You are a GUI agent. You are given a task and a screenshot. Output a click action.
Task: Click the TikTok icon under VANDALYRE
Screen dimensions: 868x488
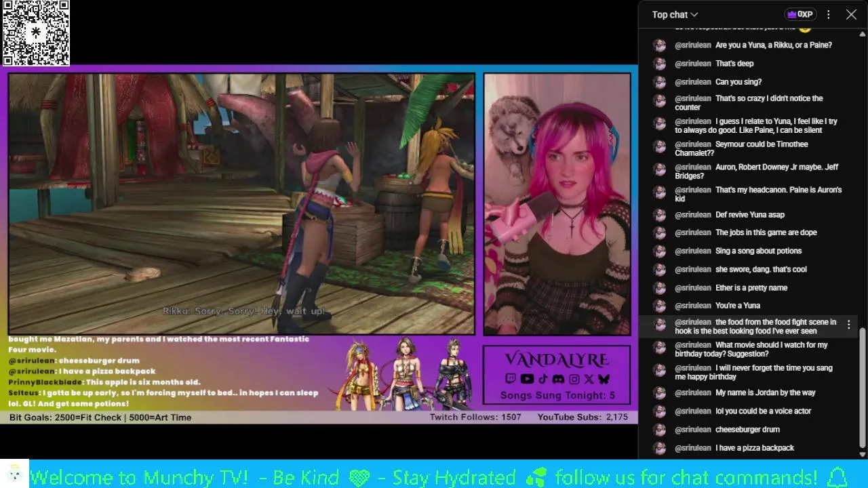pyautogui.click(x=542, y=379)
